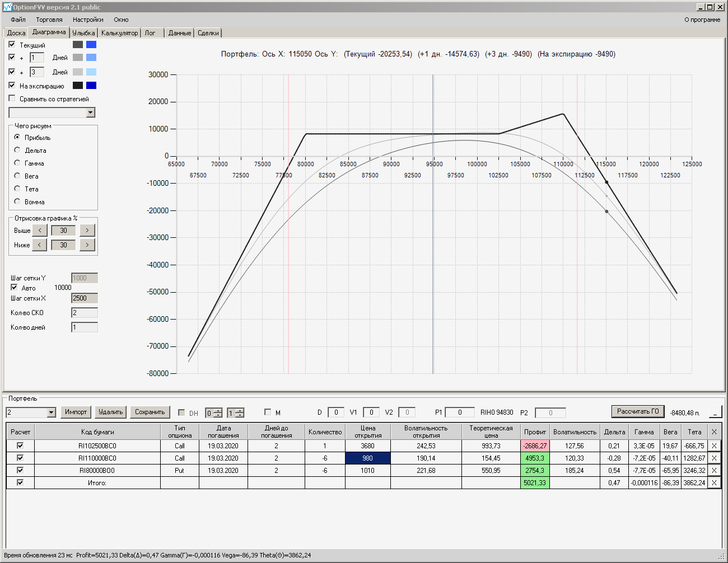Click the spinner arrows of the 0 field
The width and height of the screenshot is (728, 563).
coord(218,413)
